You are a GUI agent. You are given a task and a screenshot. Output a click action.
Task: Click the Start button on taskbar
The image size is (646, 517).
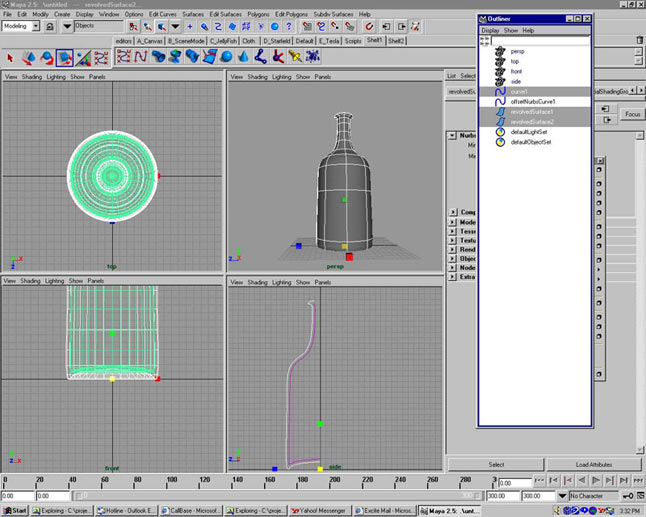coord(15,510)
